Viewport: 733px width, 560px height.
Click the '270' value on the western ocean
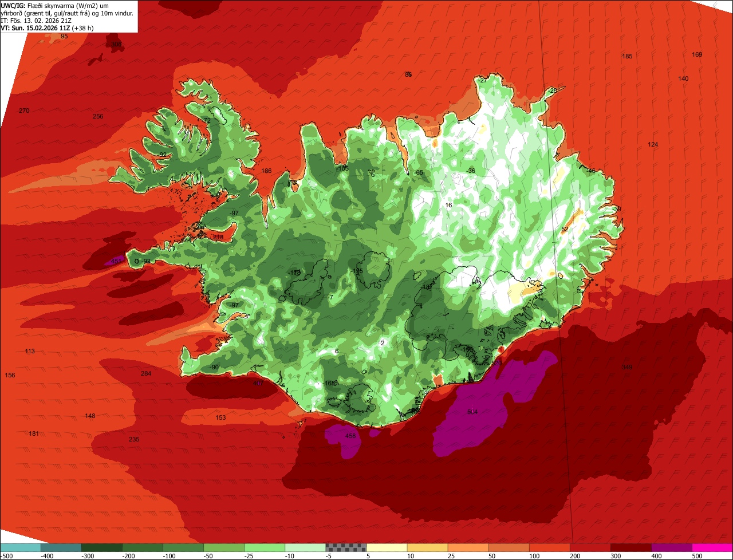click(24, 111)
